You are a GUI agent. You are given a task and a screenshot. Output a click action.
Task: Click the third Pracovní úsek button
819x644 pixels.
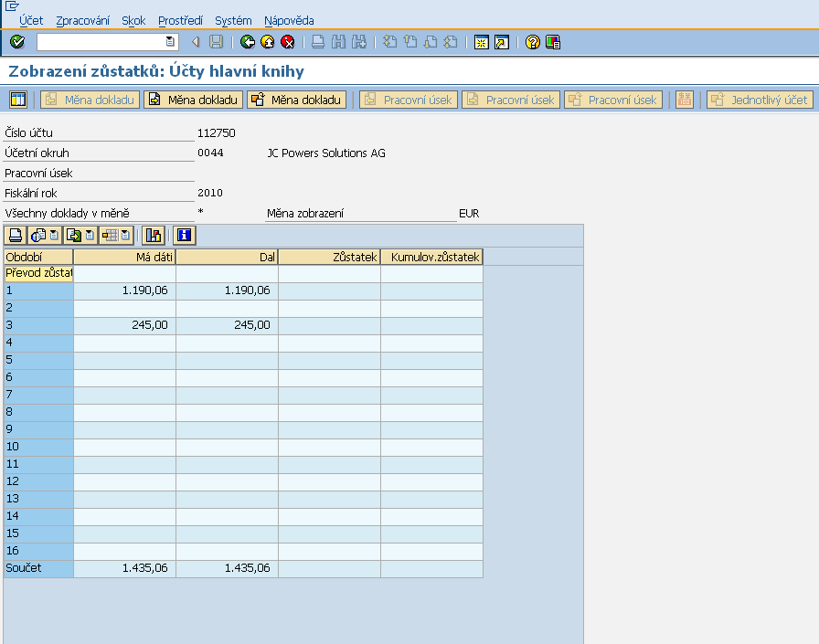[x=613, y=100]
